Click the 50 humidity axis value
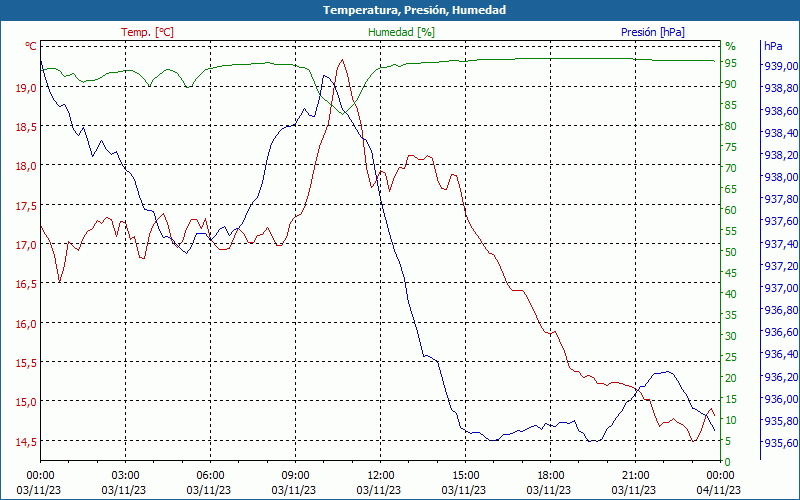This screenshot has height=500, width=800. 731,252
